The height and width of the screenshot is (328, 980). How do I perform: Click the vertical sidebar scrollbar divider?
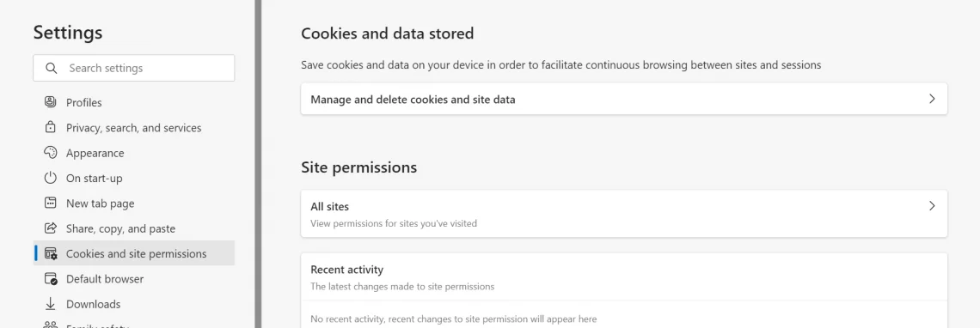click(258, 164)
